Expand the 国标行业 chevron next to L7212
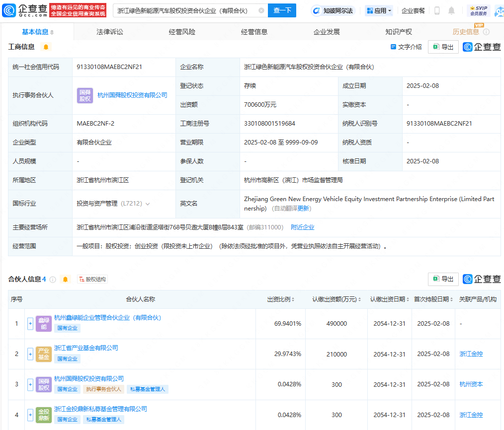Viewport: 504px width, 430px height. coord(148,204)
